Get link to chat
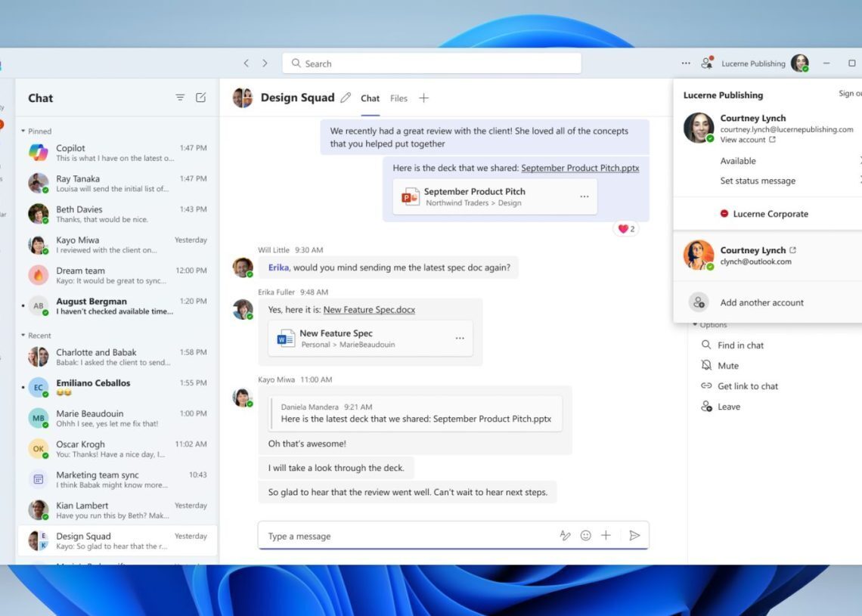This screenshot has height=616, width=862. pyautogui.click(x=740, y=385)
